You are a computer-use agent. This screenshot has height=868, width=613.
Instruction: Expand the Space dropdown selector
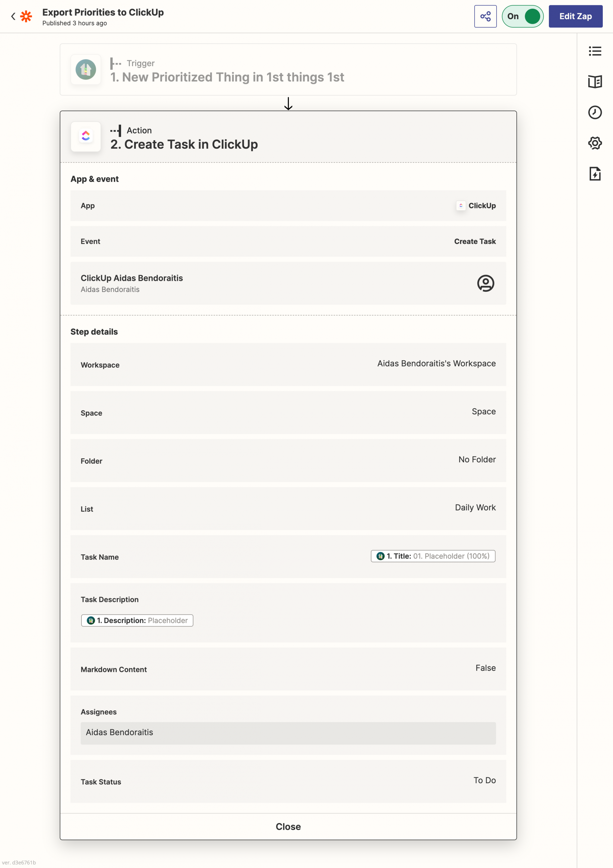click(x=288, y=412)
